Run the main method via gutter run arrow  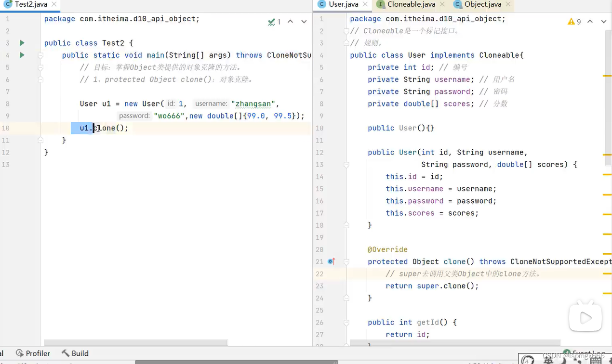point(22,55)
